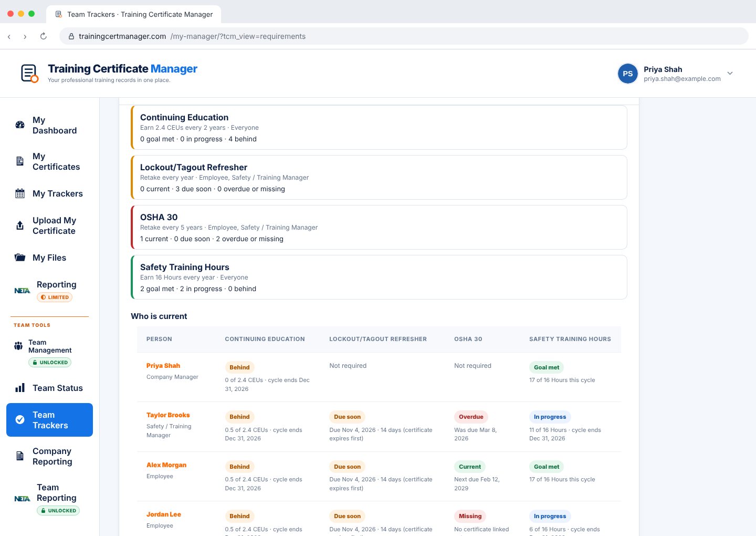Click the My Dashboard gauge icon

pyautogui.click(x=20, y=125)
